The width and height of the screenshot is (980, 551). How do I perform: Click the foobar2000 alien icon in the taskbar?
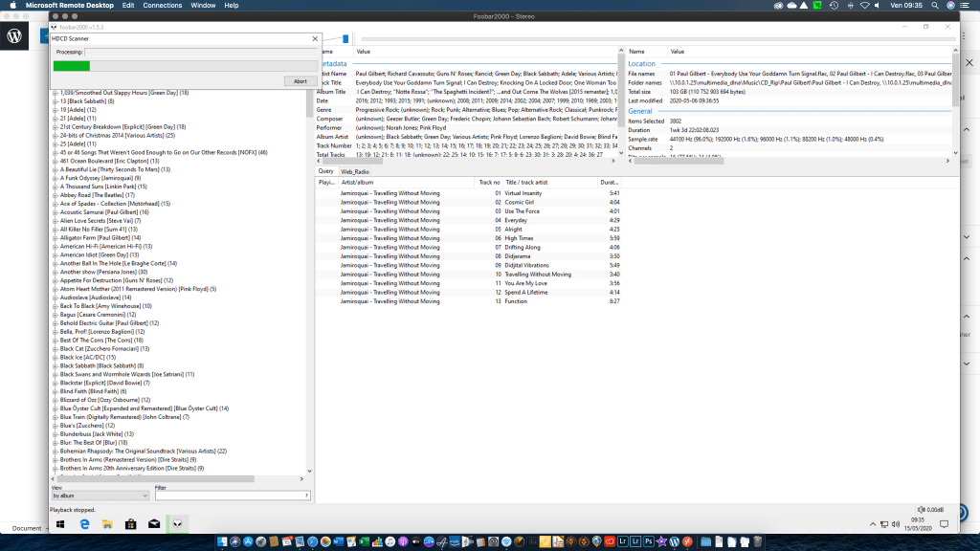point(177,523)
